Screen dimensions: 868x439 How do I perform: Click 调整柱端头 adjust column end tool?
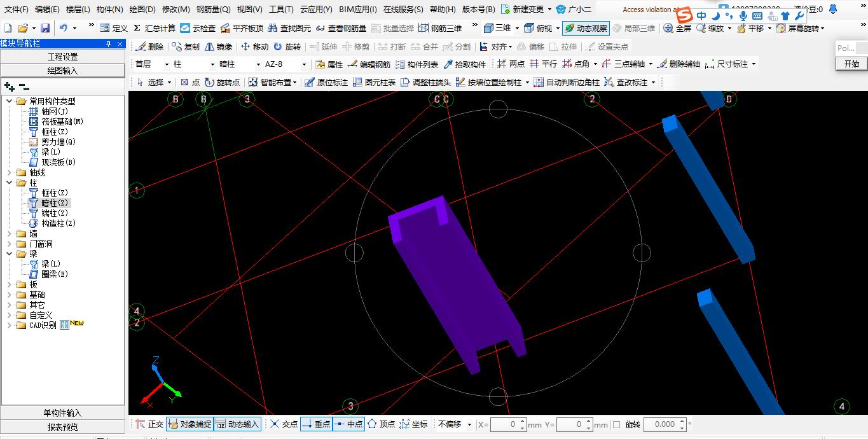point(425,82)
